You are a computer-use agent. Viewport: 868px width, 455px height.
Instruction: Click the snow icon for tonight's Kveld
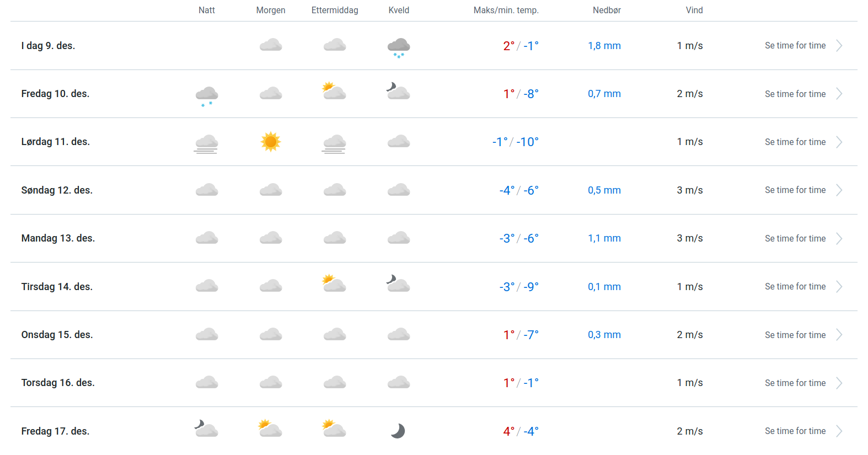click(x=398, y=47)
